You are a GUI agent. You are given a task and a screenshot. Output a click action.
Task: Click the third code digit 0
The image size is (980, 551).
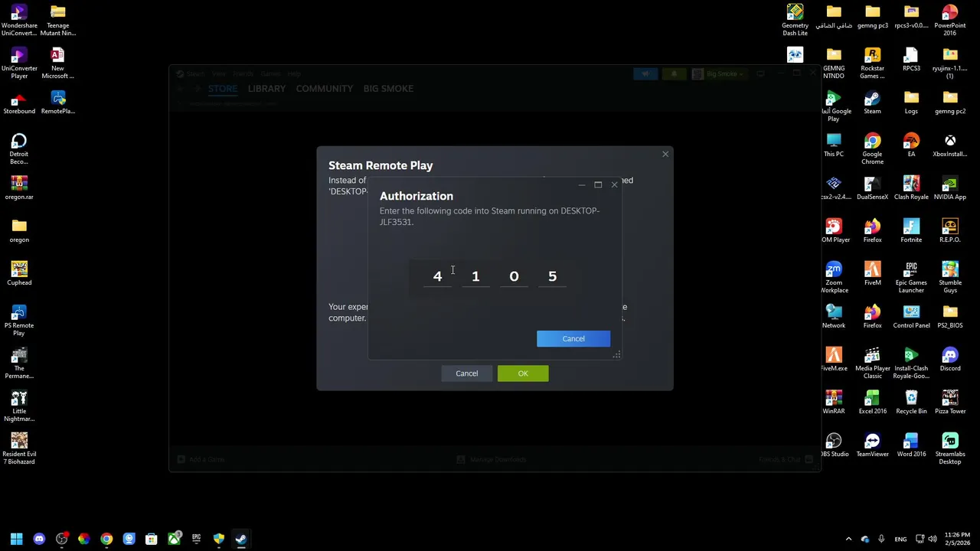click(x=514, y=276)
